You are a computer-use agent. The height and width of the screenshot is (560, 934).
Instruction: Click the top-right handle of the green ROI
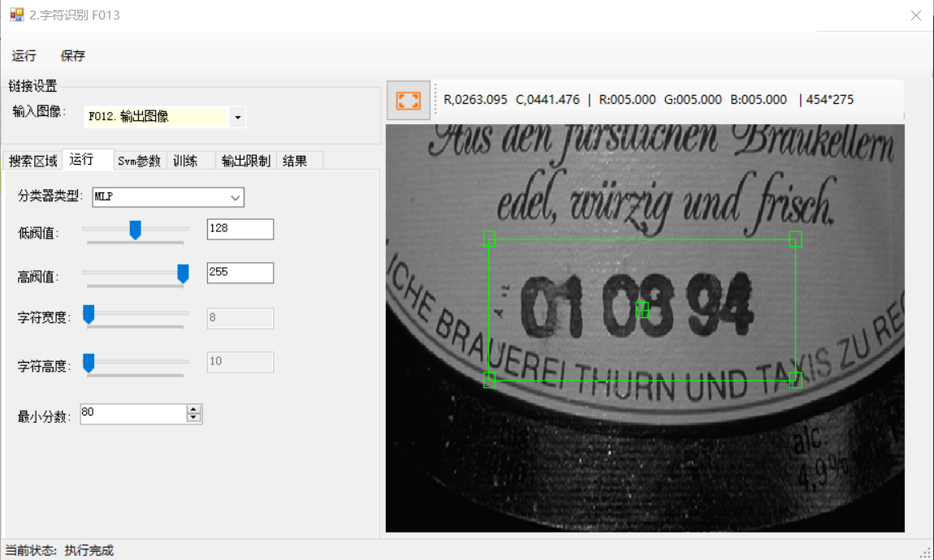pyautogui.click(x=795, y=239)
